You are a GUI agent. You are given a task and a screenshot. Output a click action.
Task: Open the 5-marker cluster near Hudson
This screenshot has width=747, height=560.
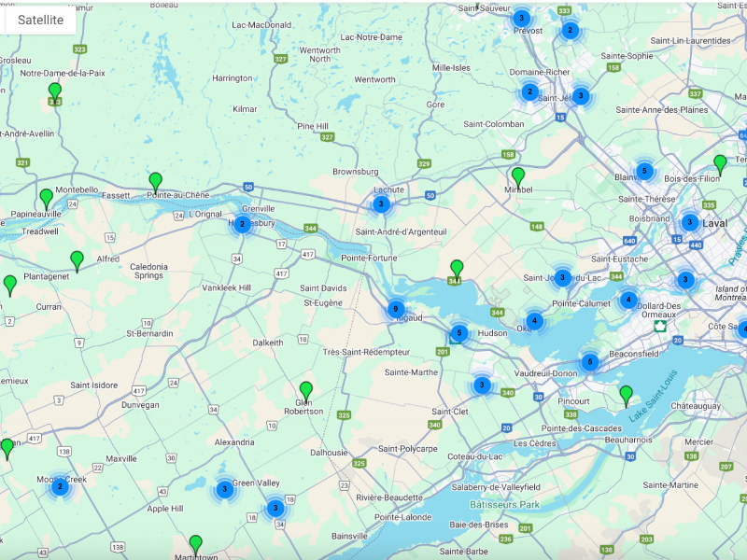tap(458, 333)
